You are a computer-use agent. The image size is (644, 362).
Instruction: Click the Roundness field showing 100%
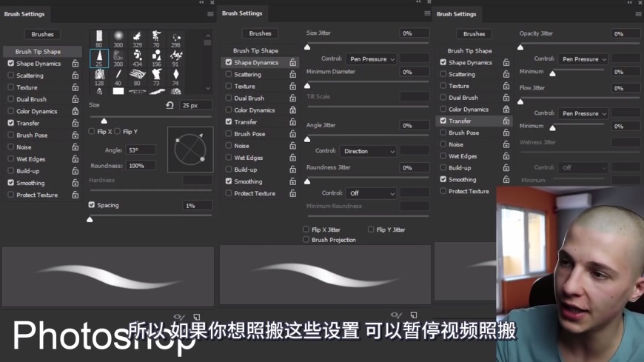[x=141, y=166]
